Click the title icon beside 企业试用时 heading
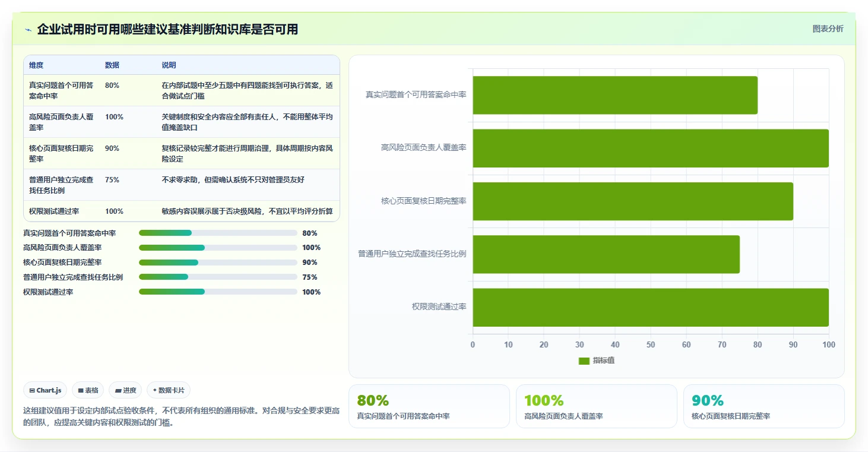Image resolution: width=868 pixels, height=452 pixels. point(28,30)
